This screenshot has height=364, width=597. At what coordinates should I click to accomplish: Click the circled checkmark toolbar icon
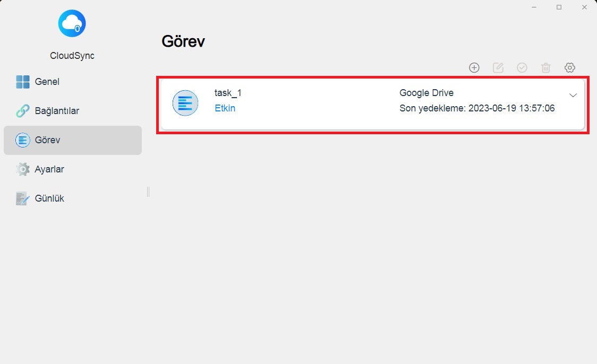coord(522,67)
